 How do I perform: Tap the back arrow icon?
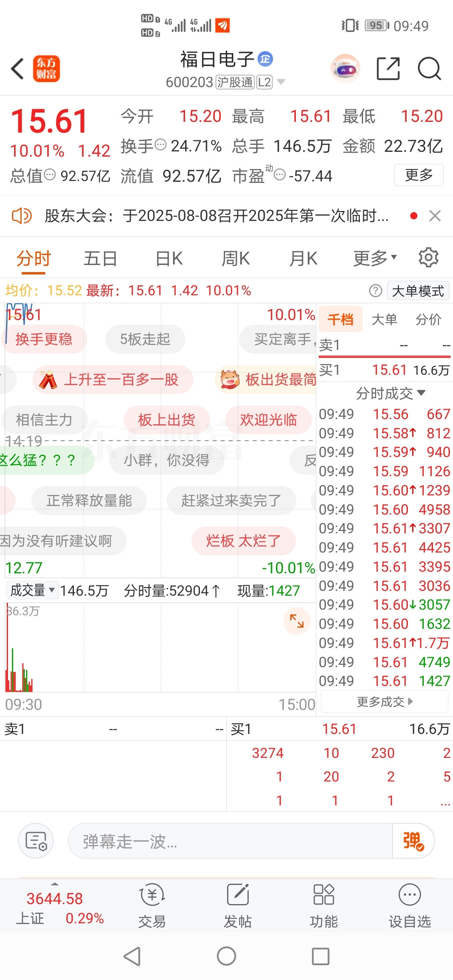pos(18,69)
